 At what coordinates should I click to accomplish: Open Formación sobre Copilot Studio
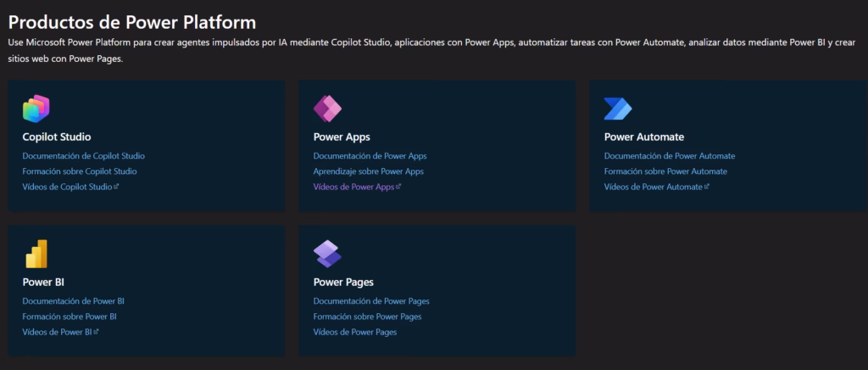[80, 171]
